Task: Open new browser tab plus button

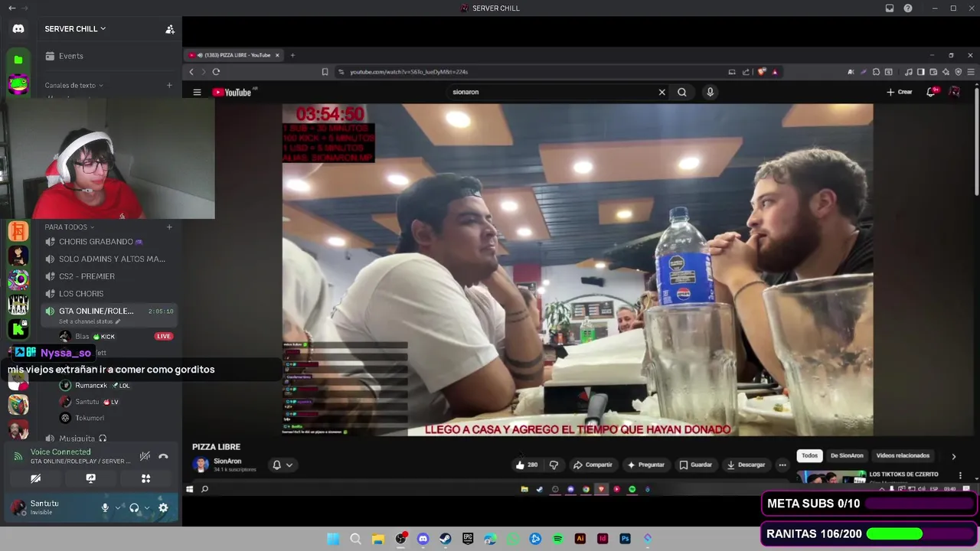Action: (292, 55)
